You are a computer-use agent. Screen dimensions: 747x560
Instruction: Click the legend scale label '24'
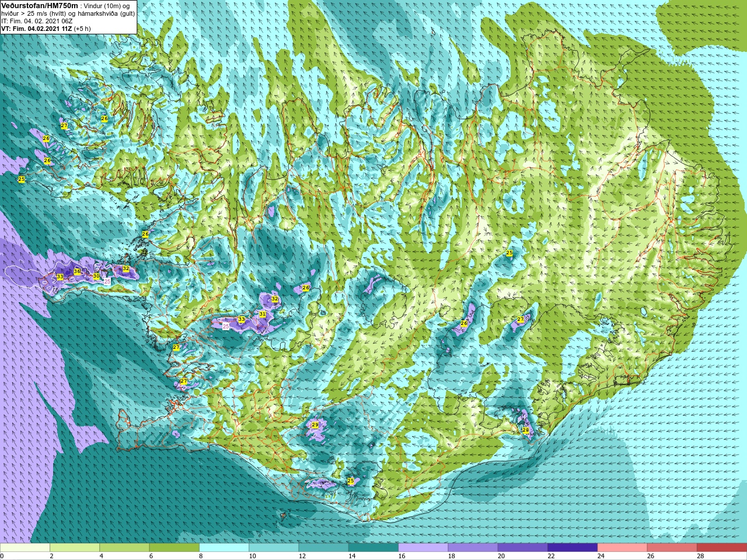click(x=601, y=556)
